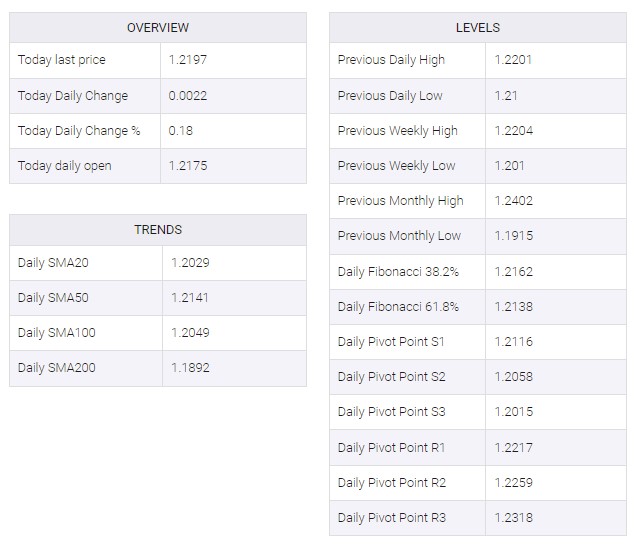The image size is (637, 549).
Task: Click the Daily Pivot Point R2 value 1.2259
Action: point(514,482)
